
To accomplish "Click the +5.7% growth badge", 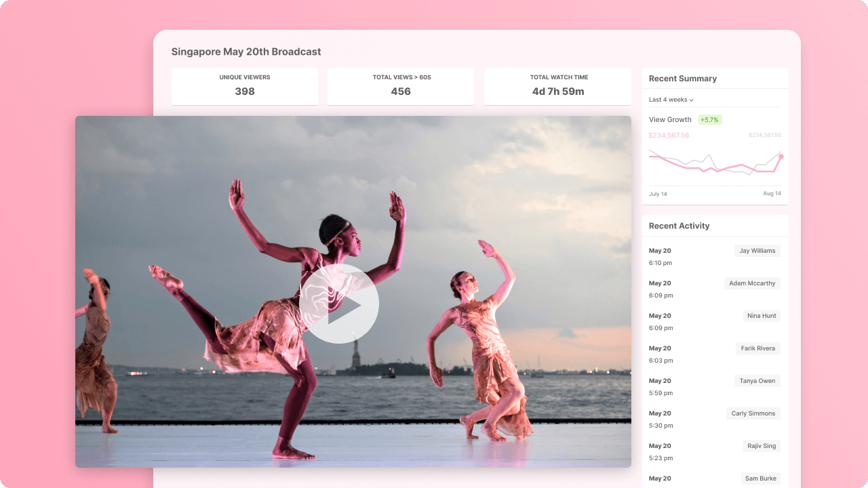I will point(710,120).
